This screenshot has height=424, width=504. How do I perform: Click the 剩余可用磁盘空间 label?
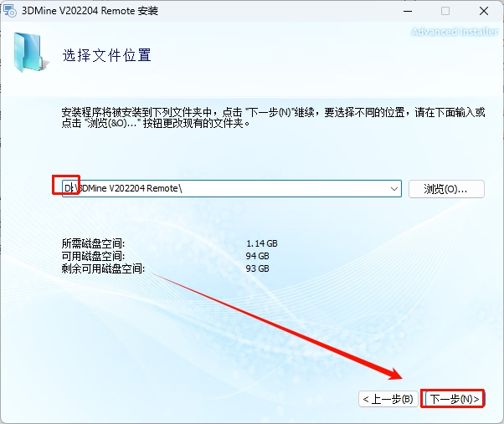point(103,268)
